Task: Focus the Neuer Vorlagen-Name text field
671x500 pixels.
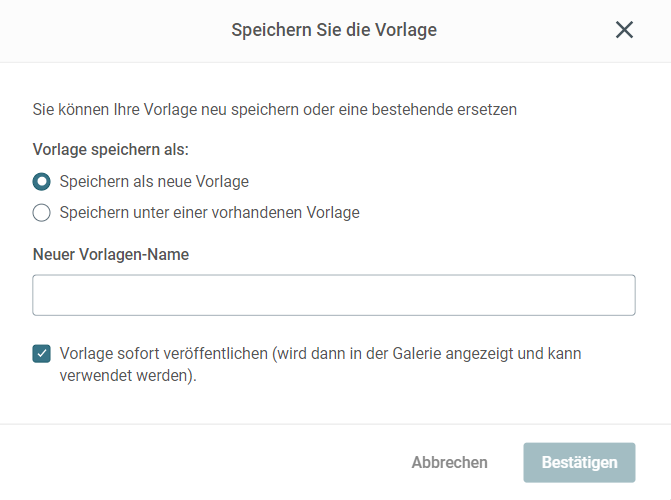Action: coord(334,295)
